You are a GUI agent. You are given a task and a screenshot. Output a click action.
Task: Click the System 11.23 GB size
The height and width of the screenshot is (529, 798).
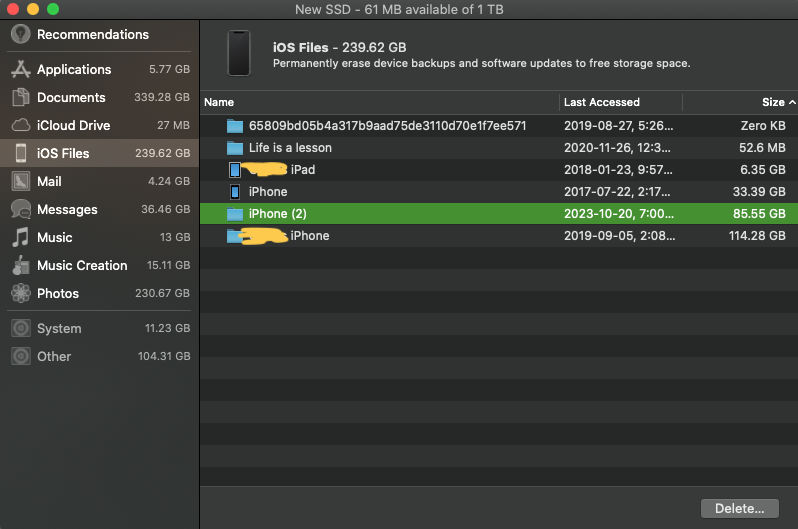click(167, 328)
